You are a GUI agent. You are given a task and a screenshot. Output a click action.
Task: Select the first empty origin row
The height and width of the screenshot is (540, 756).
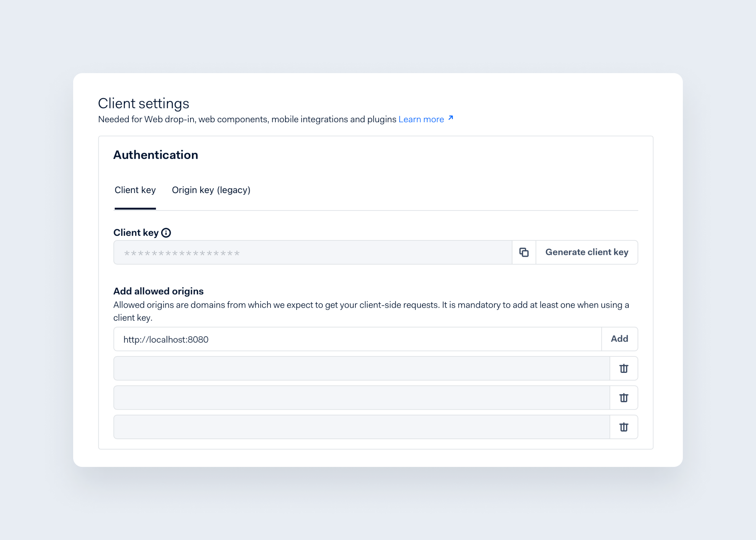(361, 368)
